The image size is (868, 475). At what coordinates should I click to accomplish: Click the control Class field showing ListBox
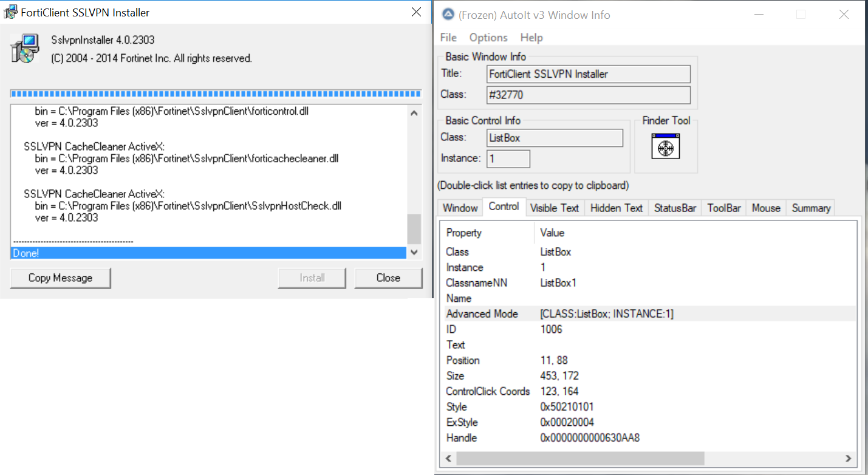555,138
